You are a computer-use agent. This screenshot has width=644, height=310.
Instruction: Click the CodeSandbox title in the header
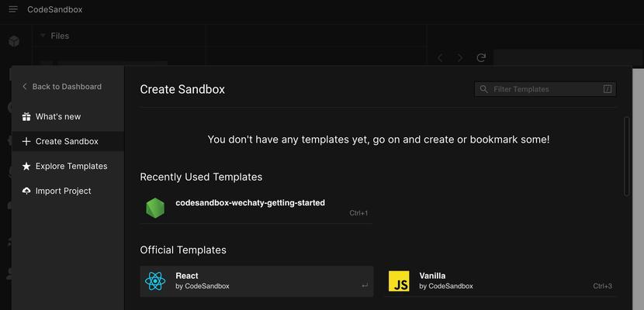click(55, 9)
